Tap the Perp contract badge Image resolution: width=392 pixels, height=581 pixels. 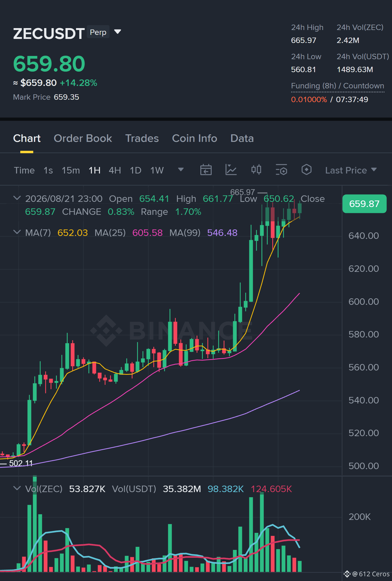(x=98, y=32)
